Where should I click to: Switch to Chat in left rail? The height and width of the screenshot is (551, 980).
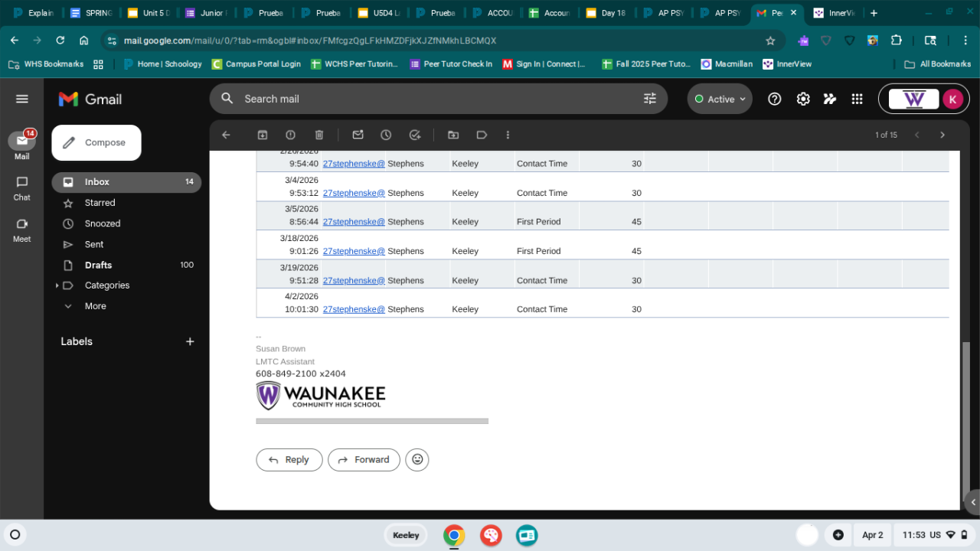tap(21, 187)
